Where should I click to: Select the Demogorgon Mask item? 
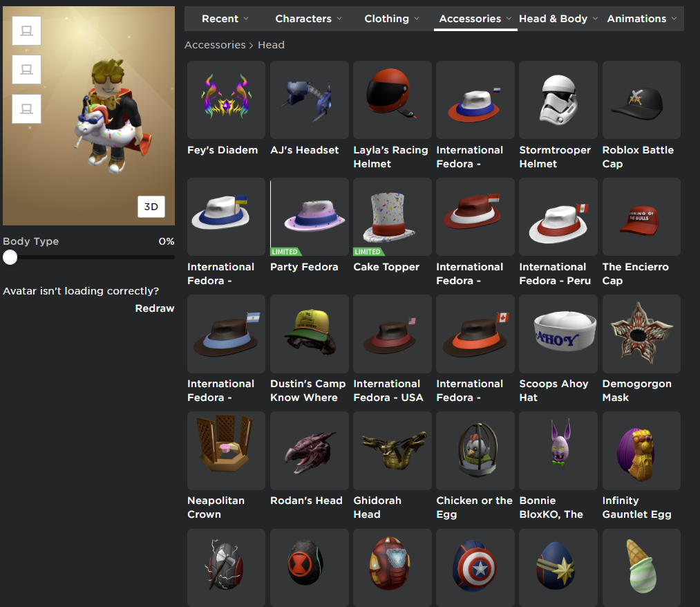(641, 333)
